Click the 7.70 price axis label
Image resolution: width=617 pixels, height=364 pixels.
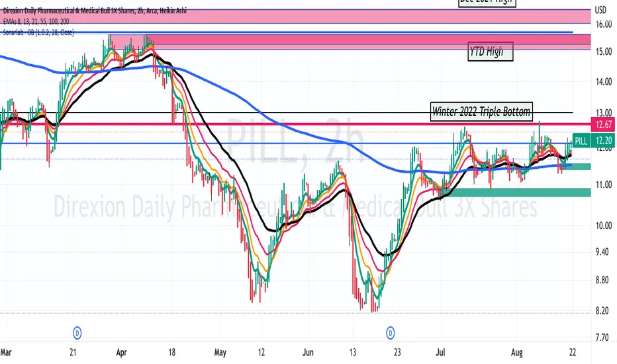602,338
